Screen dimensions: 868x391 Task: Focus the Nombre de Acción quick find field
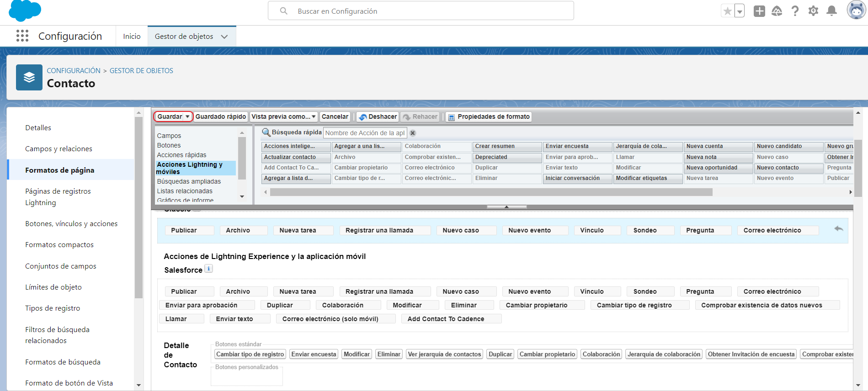365,133
